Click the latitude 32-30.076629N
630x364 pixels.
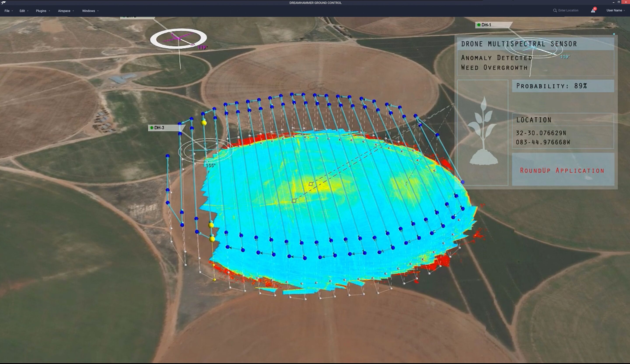click(541, 133)
